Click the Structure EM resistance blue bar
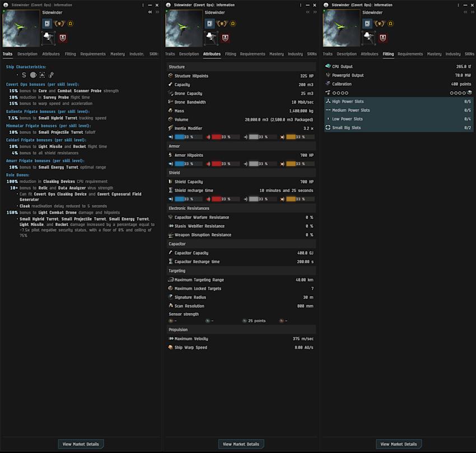This screenshot has width=476, height=453. [x=189, y=137]
